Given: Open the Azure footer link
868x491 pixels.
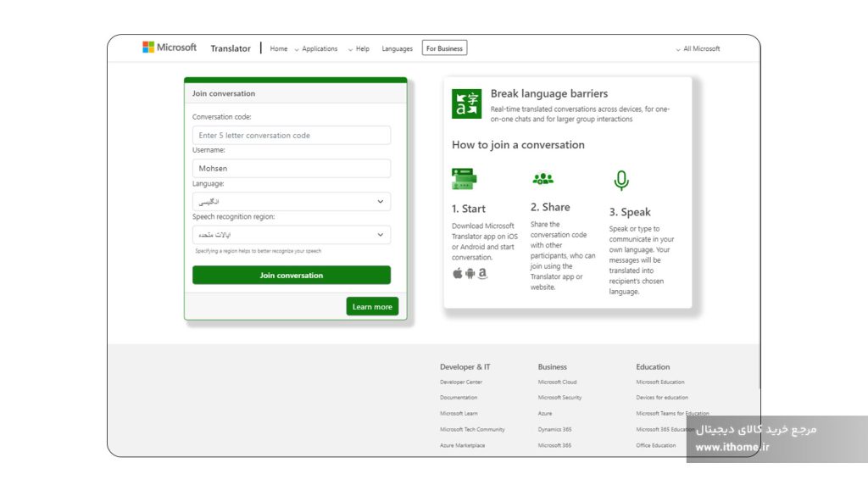Looking at the screenshot, I should point(545,414).
